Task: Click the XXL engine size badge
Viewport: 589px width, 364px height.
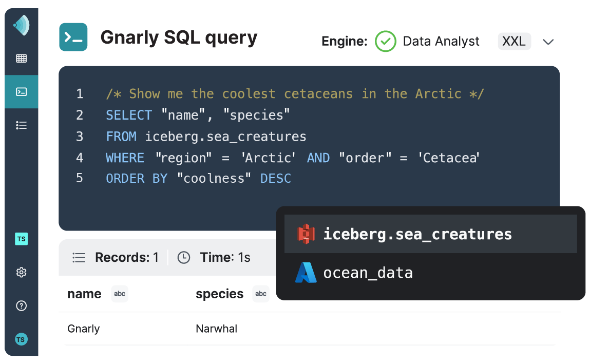Action: pyautogui.click(x=514, y=41)
